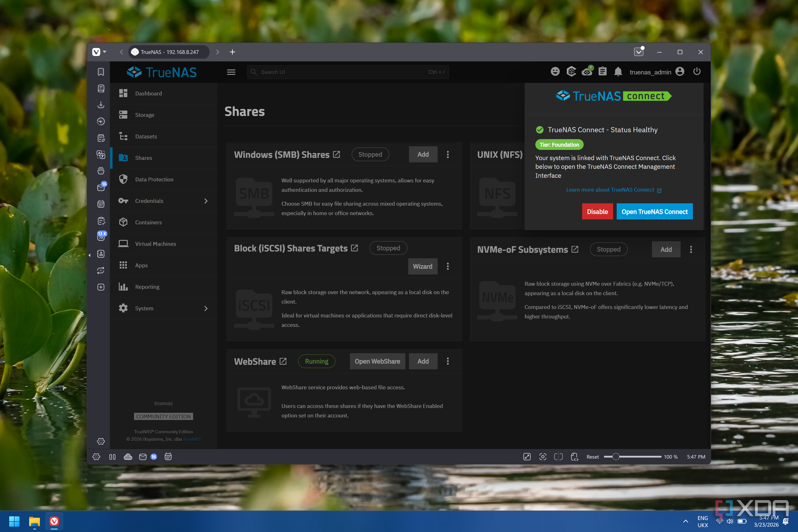Add a web panel with plus icon
798x532 pixels.
point(101,287)
